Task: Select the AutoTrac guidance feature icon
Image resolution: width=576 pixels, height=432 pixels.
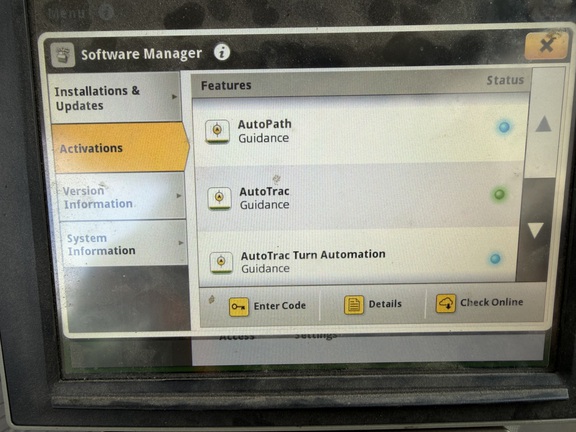Action: pos(219,198)
